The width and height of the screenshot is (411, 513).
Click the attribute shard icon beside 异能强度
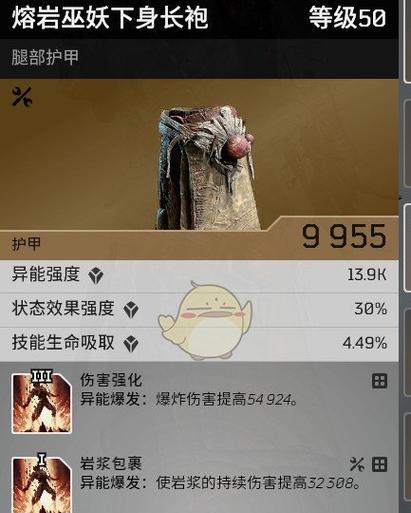[x=96, y=276]
